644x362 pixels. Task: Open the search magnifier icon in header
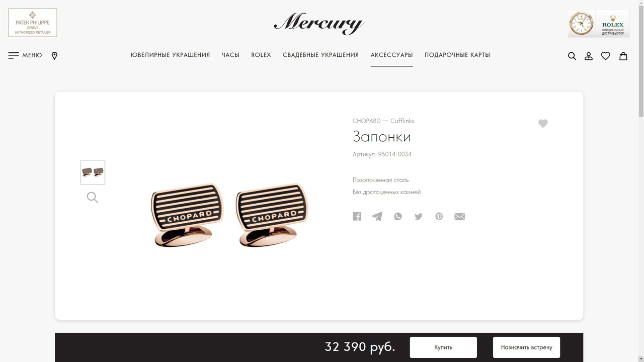pyautogui.click(x=572, y=56)
